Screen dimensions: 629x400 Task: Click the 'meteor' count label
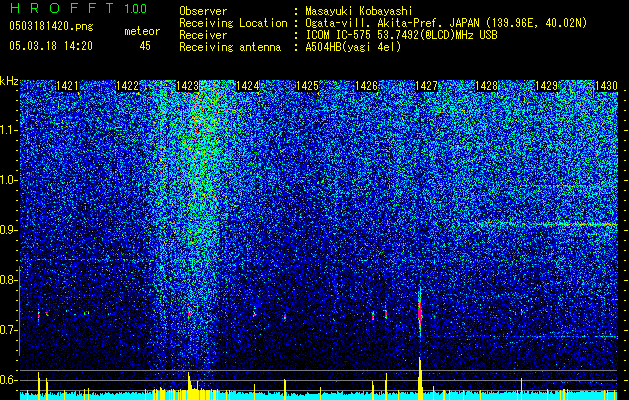tap(142, 31)
